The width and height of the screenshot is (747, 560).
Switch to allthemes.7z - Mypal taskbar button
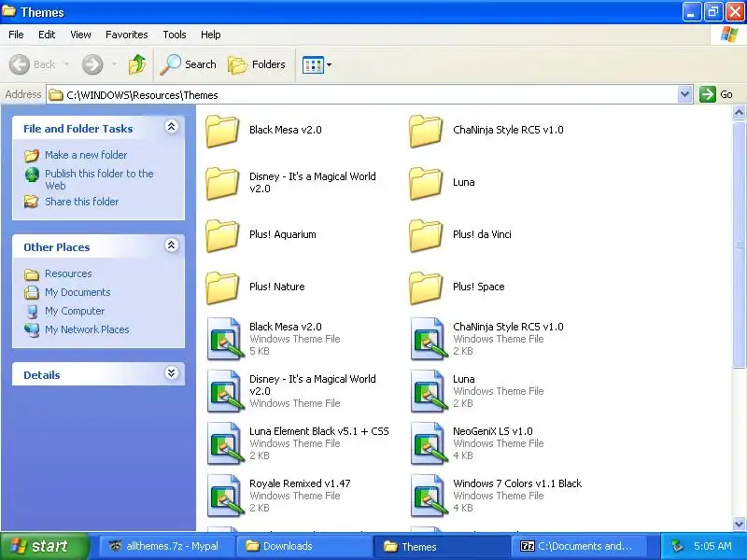[167, 546]
